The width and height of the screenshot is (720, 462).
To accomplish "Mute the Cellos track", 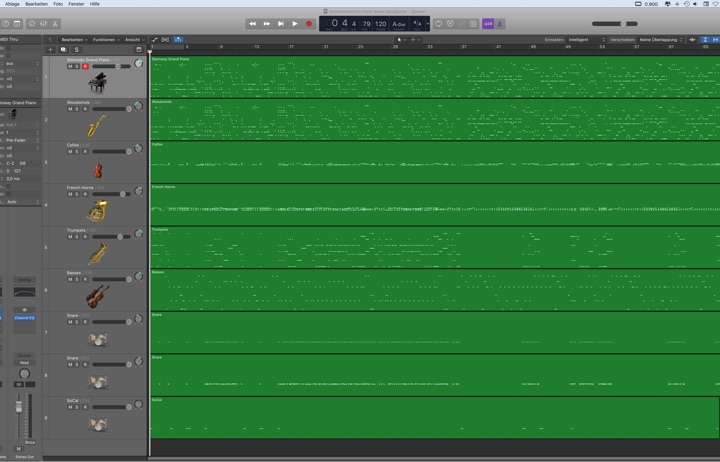I will (x=70, y=152).
